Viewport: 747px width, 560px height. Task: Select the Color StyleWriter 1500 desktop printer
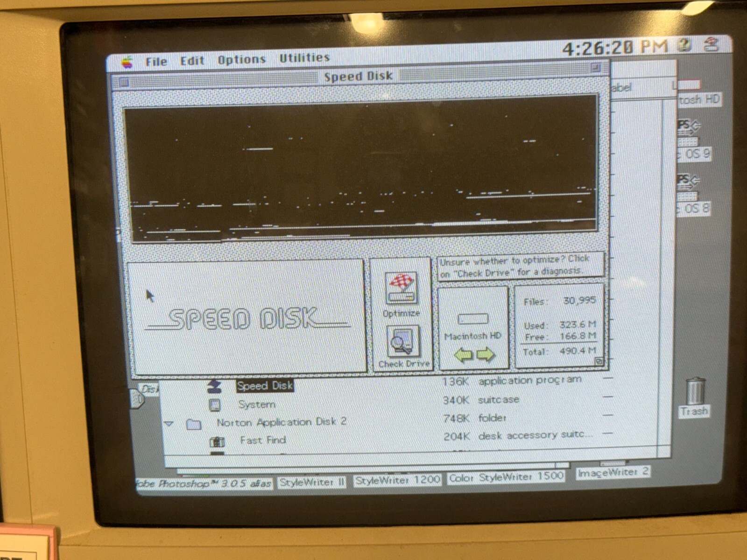click(506, 477)
